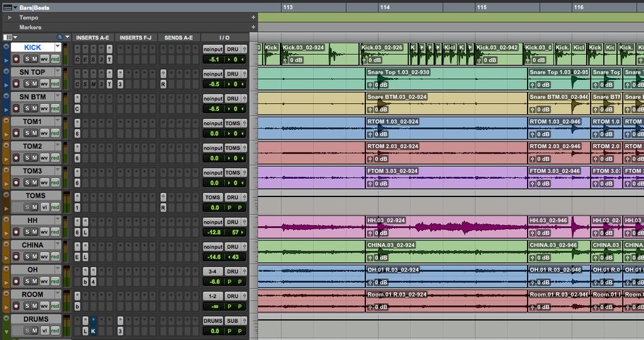Open the 'C' insert on SN BTM track
The width and height of the screenshot is (644, 340).
point(77,109)
